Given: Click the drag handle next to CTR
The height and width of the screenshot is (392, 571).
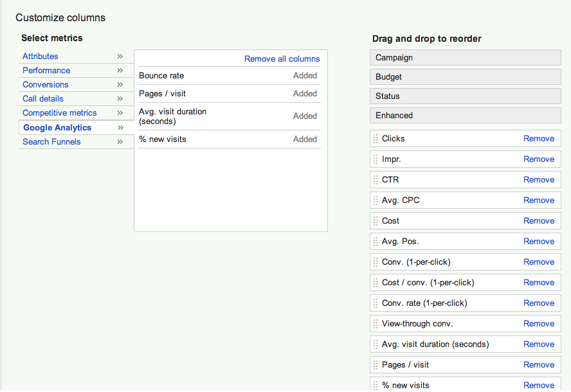Looking at the screenshot, I should point(376,180).
